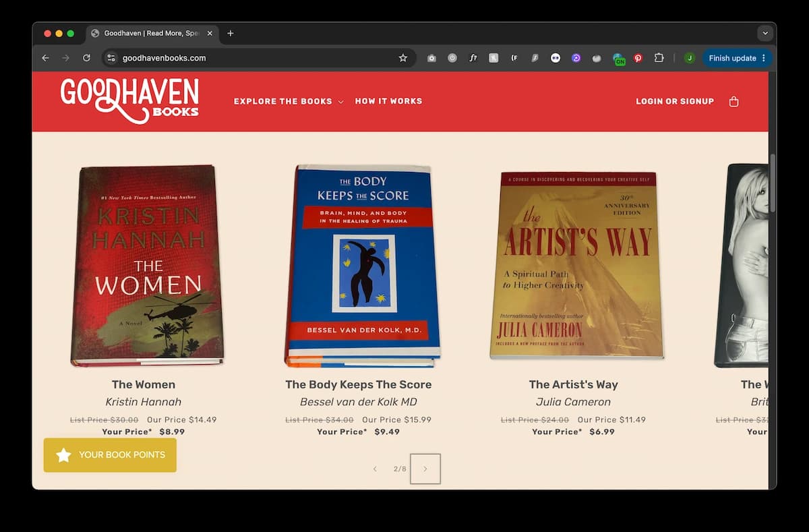The width and height of the screenshot is (809, 532).
Task: Go to next carousel slide arrow
Action: tap(425, 469)
